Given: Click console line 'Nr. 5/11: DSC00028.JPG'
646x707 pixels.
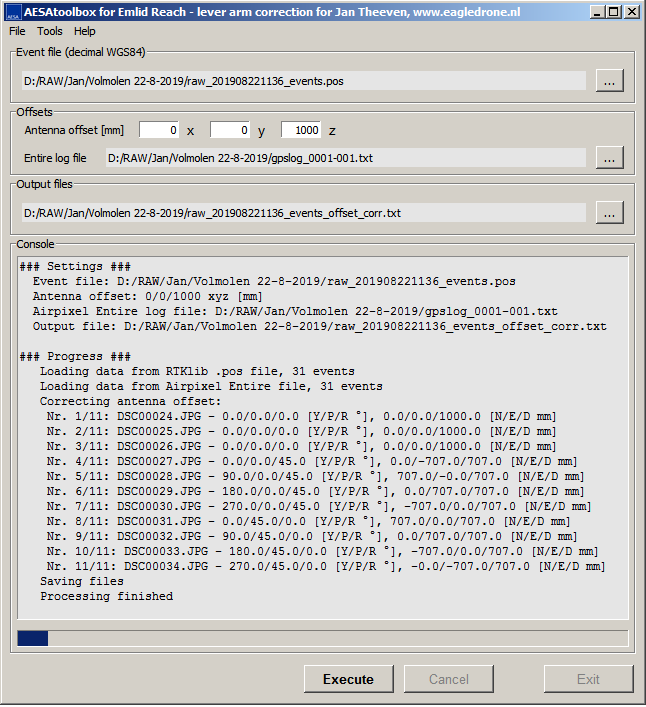Looking at the screenshot, I should 315,476.
